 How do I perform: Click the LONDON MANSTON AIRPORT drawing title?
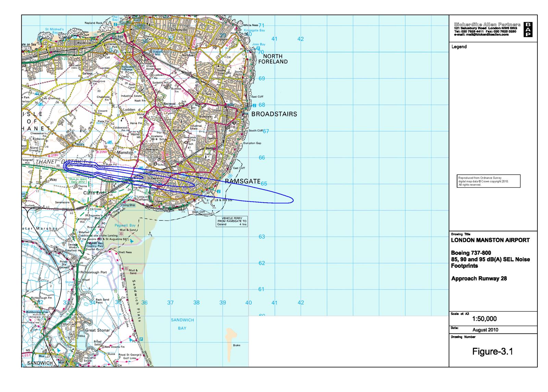pyautogui.click(x=490, y=240)
